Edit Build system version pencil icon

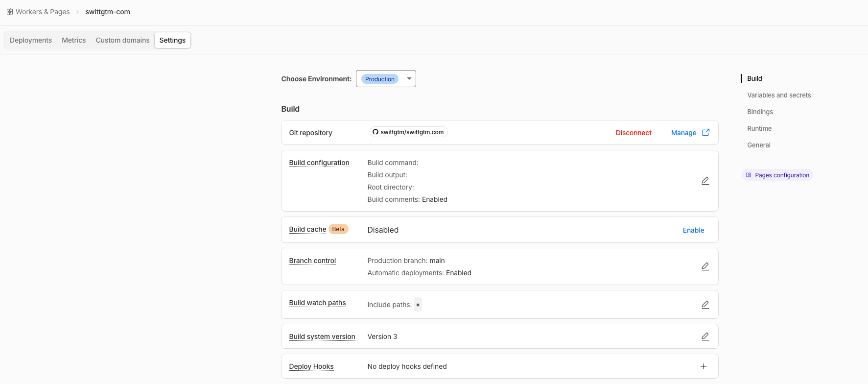coord(705,336)
